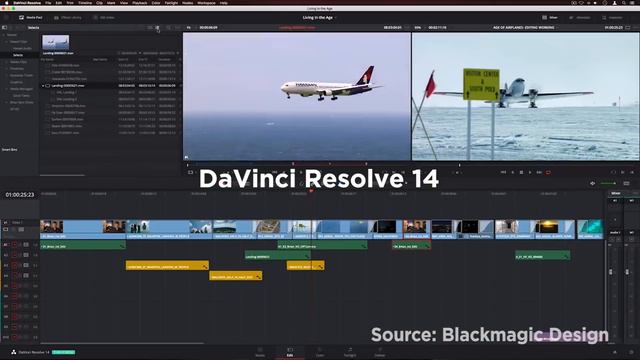
Task: Open the Effects Library panel
Action: (x=68, y=18)
